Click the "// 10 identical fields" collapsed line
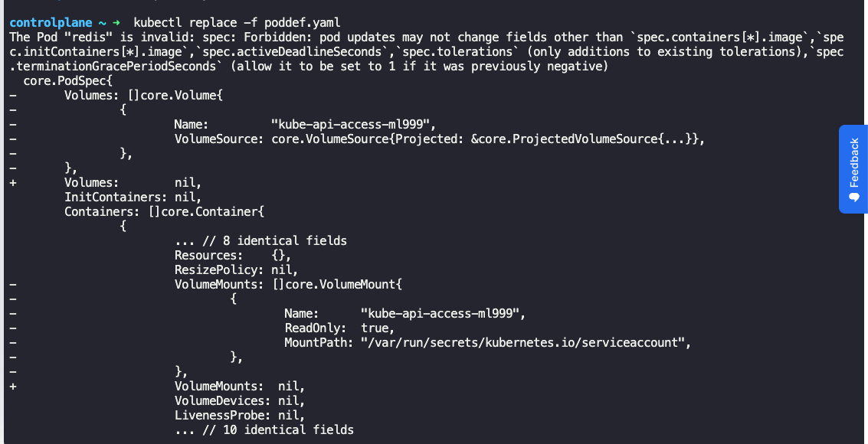Viewport: 868px width, 444px height. coord(264,429)
